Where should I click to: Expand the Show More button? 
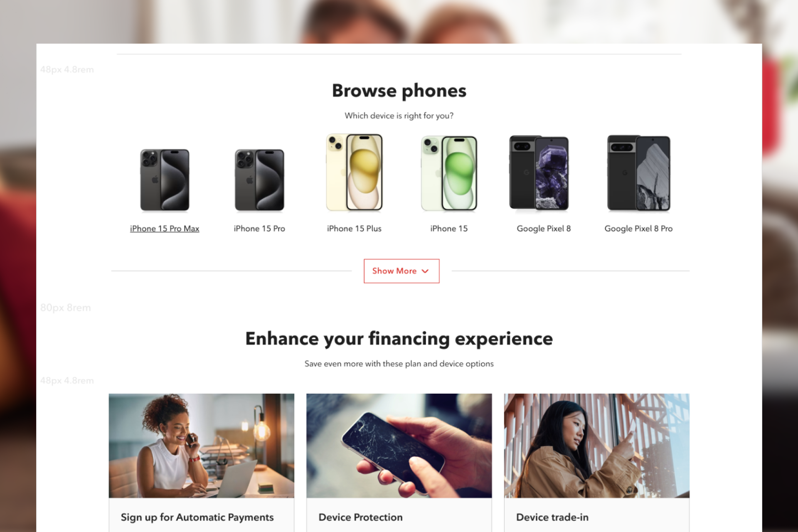click(401, 271)
